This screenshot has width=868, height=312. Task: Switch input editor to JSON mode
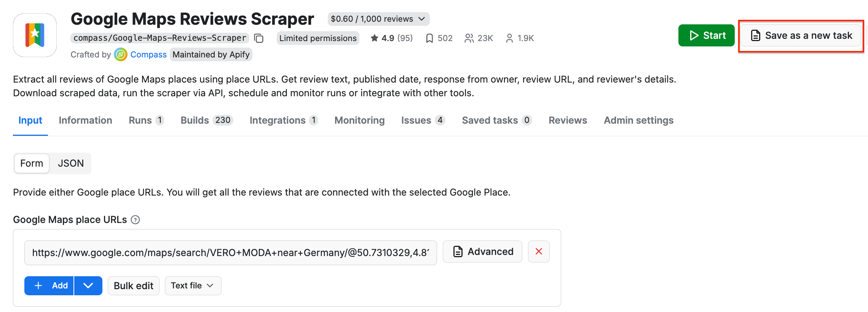[71, 163]
